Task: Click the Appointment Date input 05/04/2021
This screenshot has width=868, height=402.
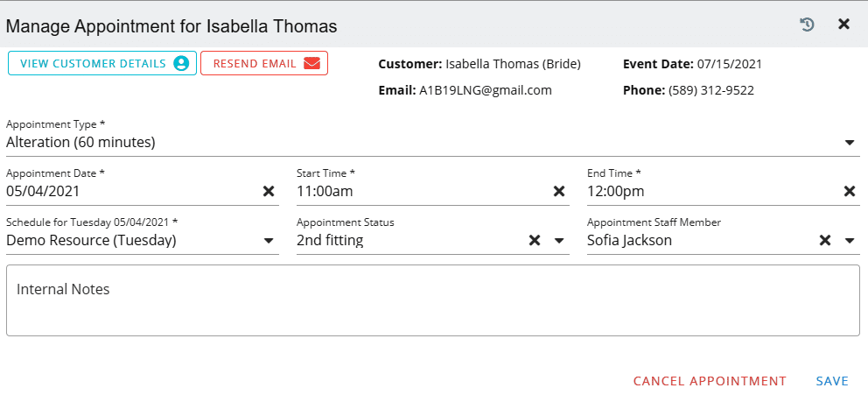Action: tap(131, 191)
